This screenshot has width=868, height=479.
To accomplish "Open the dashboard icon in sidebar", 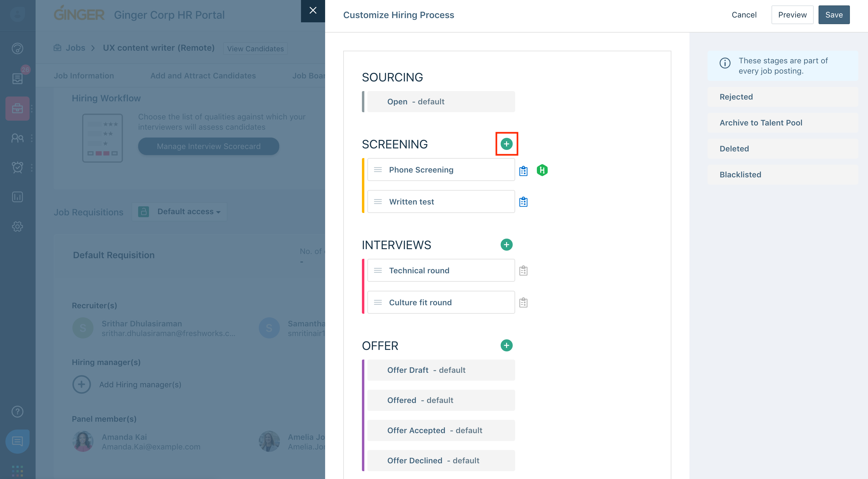I will (x=17, y=49).
